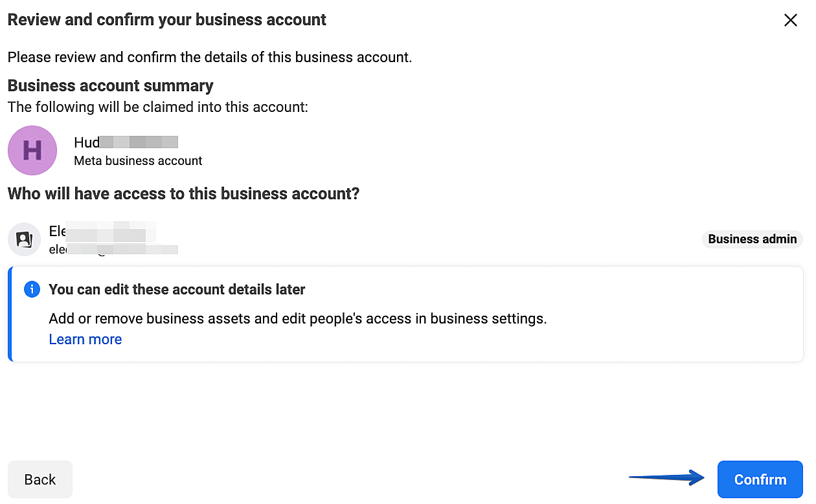Click the blue arrow pointing at Confirm
Image resolution: width=816 pixels, height=504 pixels.
pos(667,479)
